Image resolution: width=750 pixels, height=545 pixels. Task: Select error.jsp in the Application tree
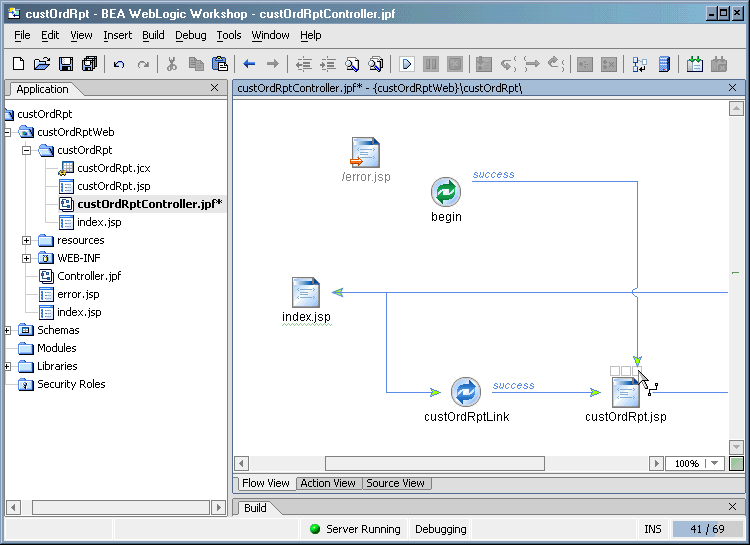click(78, 294)
